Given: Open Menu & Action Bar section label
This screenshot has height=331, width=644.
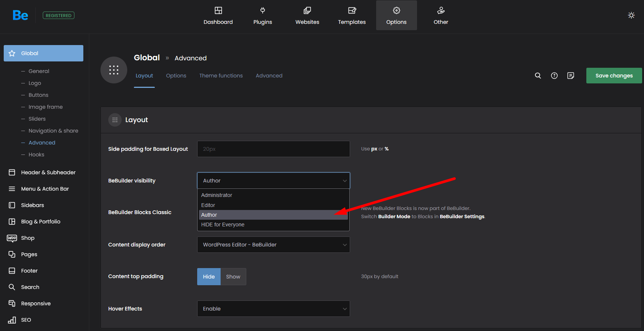Looking at the screenshot, I should point(45,189).
